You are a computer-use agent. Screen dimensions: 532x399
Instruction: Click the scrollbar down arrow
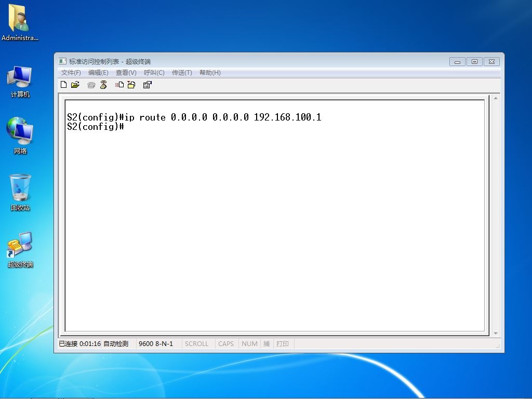pos(496,334)
